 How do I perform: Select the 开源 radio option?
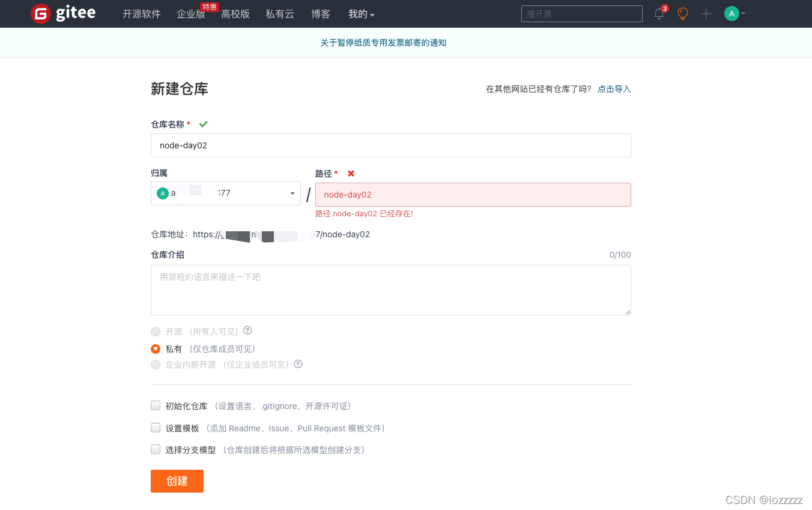[156, 331]
